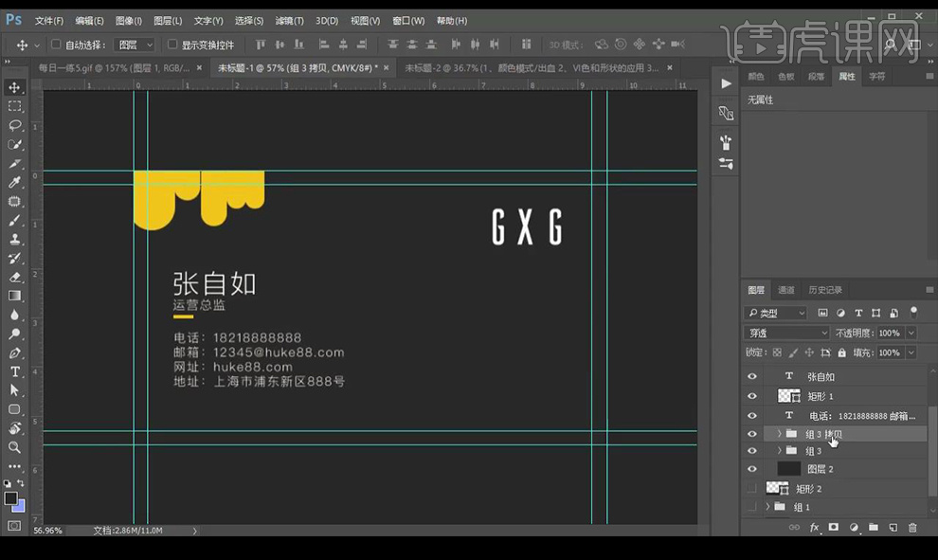Select the Lasso tool
The image size is (938, 560).
[x=14, y=126]
